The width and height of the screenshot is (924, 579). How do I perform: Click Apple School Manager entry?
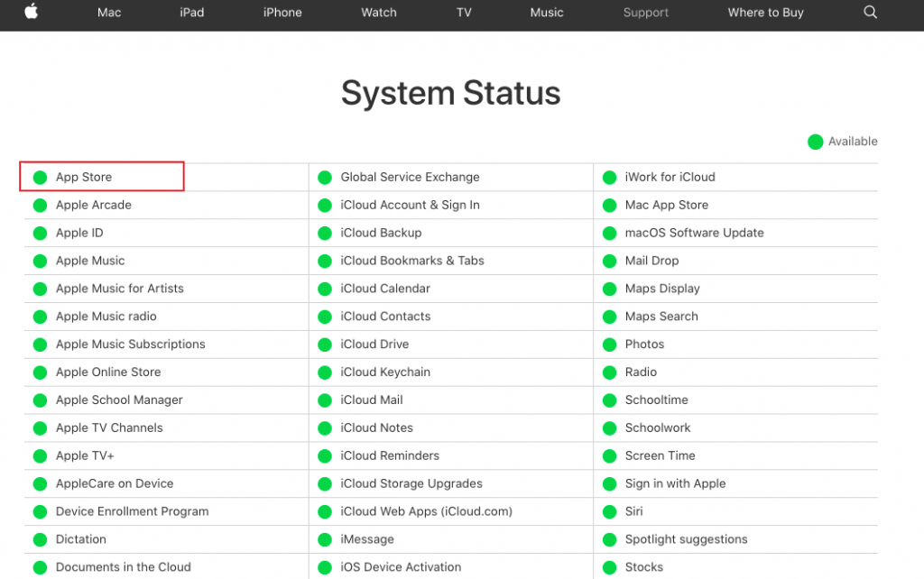point(119,400)
